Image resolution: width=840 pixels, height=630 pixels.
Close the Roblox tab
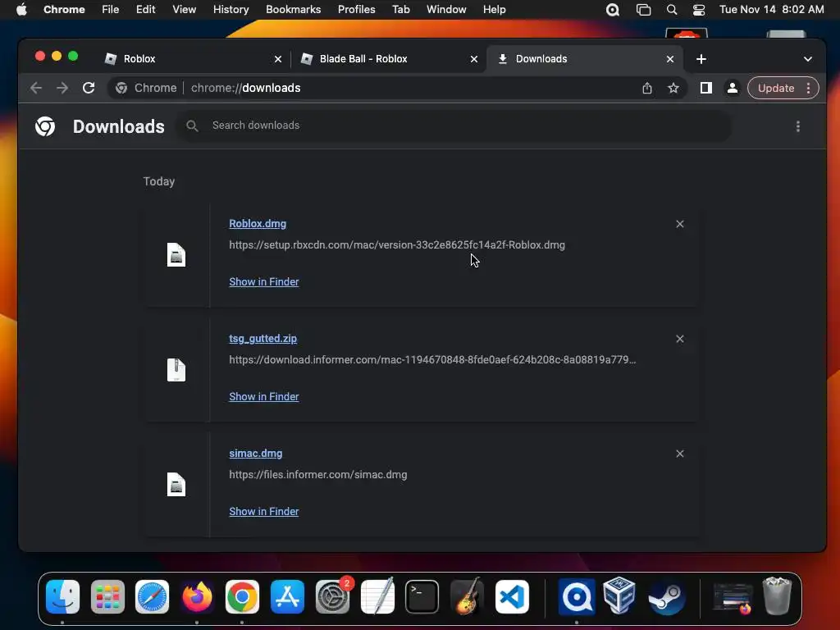click(278, 59)
